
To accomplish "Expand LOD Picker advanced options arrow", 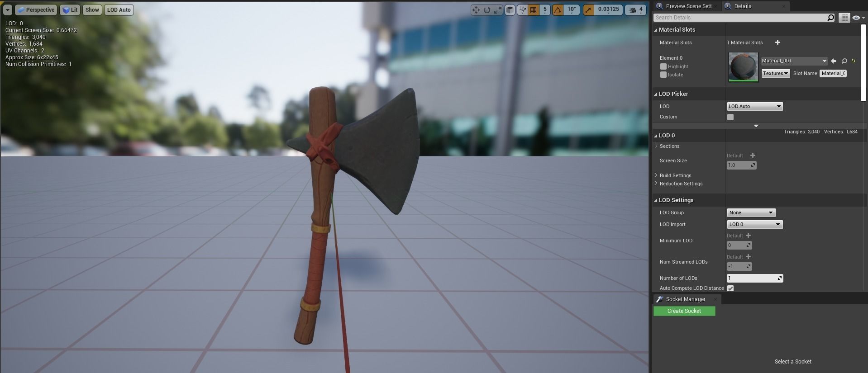I will (x=756, y=125).
